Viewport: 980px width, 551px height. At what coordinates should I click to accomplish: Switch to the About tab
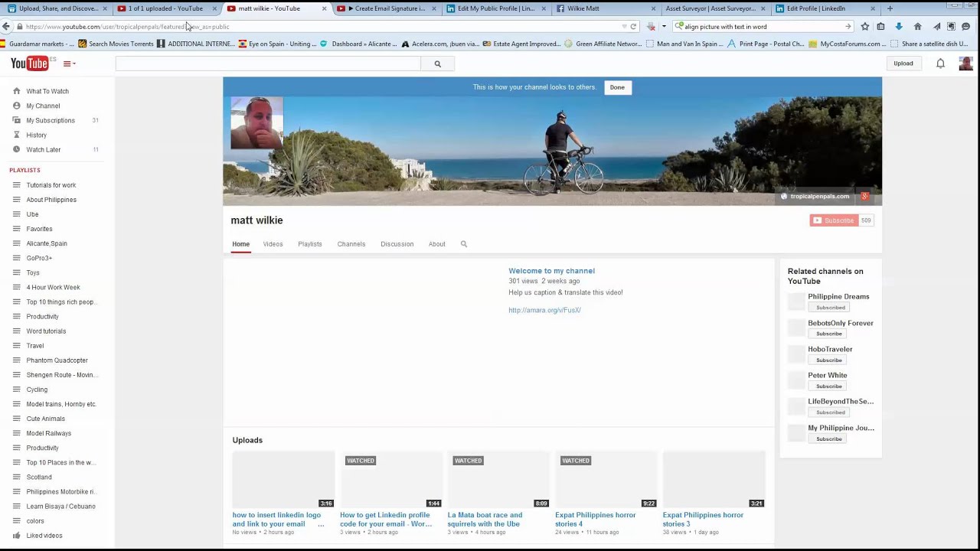[436, 244]
